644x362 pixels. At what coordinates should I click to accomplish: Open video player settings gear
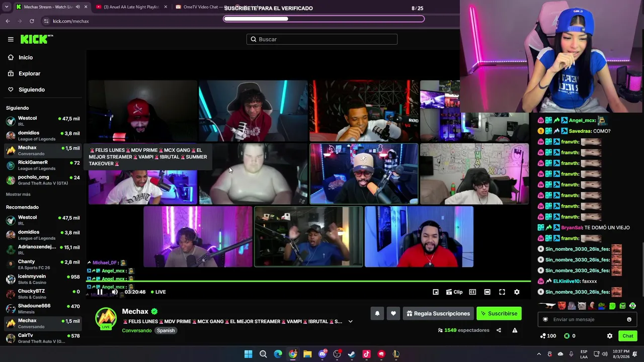point(517,292)
